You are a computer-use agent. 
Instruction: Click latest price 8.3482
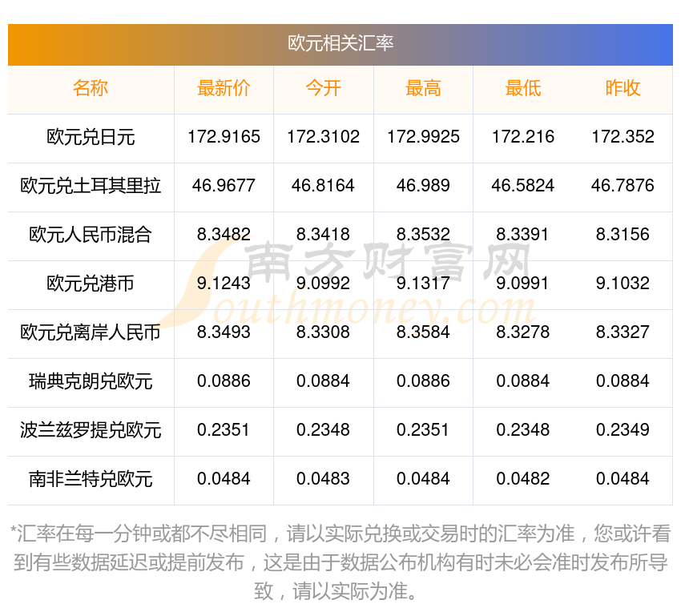point(224,235)
